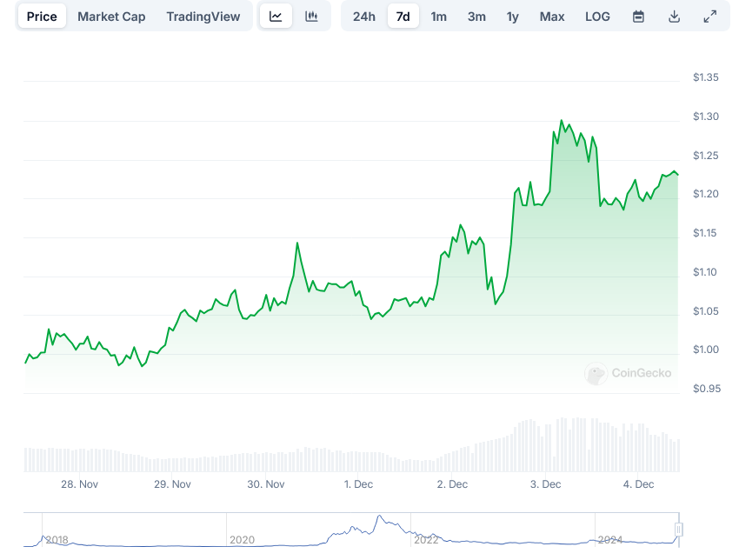Download the chart data

(x=674, y=17)
